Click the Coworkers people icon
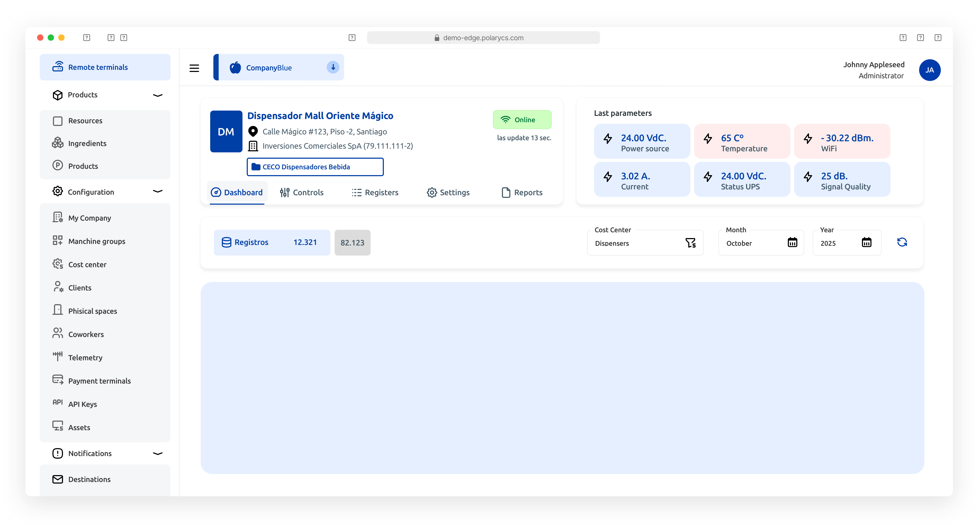 click(x=57, y=333)
